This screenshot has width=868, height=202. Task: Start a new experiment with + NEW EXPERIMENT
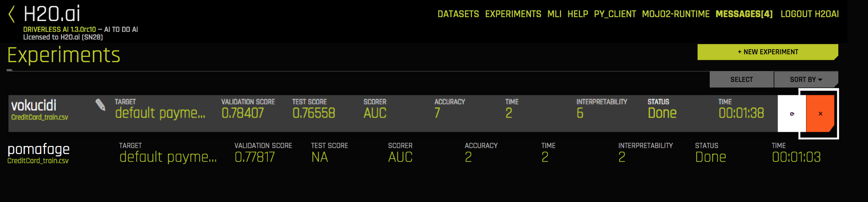(x=768, y=52)
